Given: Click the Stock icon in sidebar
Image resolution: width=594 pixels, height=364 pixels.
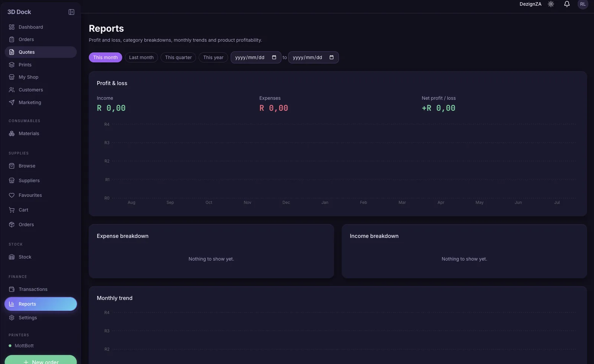Looking at the screenshot, I should (x=12, y=257).
